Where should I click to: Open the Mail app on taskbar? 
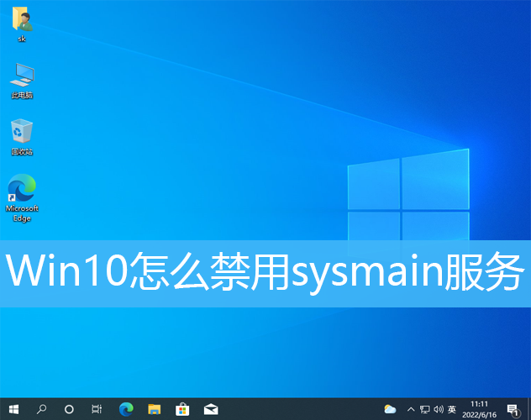coord(211,409)
